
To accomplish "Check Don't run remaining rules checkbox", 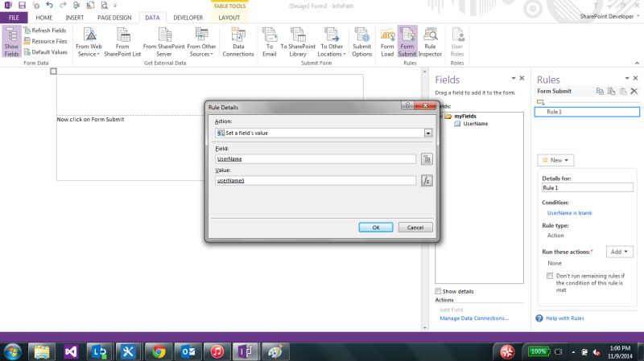I will 550,276.
